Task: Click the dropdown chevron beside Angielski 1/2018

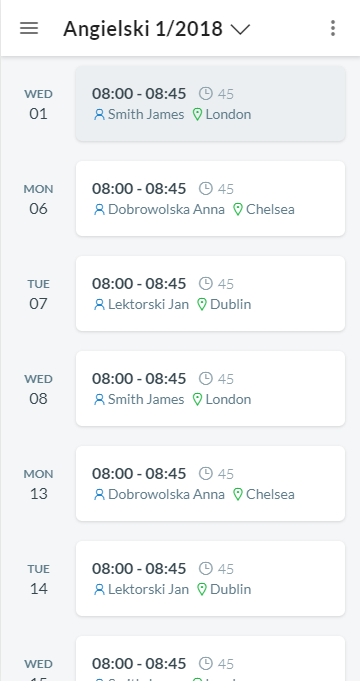Action: coord(240,30)
